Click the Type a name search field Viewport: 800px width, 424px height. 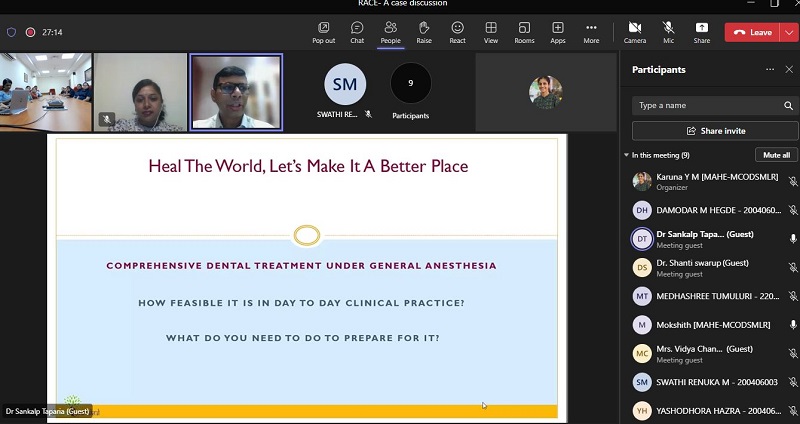tap(708, 105)
